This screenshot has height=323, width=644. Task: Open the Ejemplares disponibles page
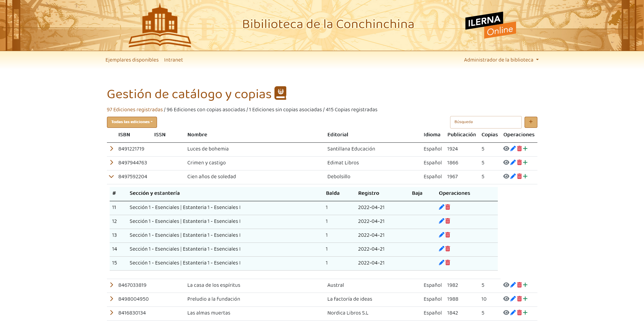point(132,60)
